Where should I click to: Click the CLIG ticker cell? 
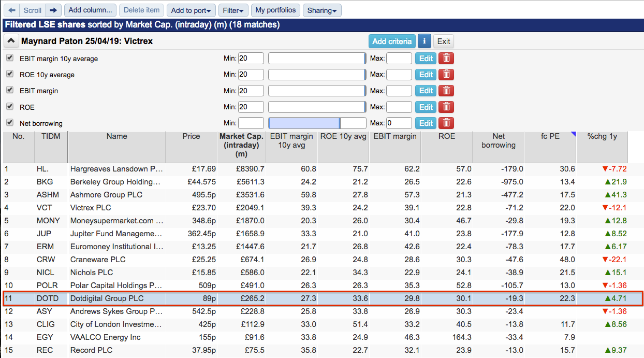[46, 324]
